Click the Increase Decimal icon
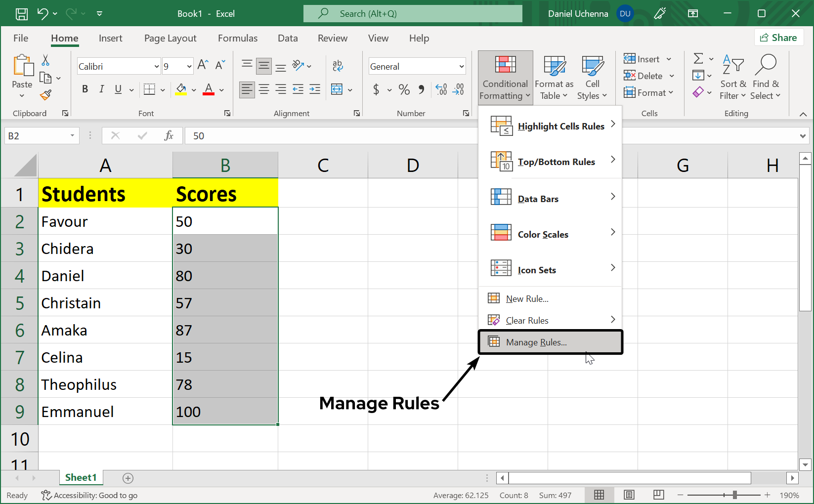Image resolution: width=814 pixels, height=504 pixels. (440, 89)
